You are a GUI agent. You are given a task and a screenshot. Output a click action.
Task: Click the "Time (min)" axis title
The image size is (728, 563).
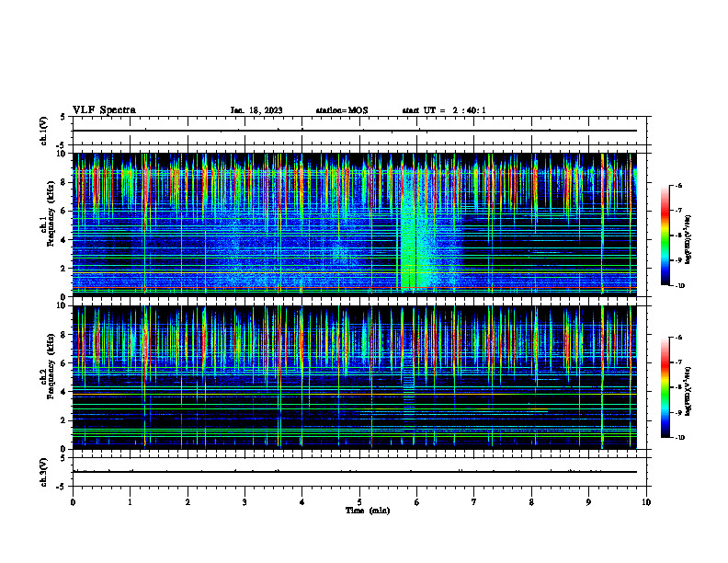pyautogui.click(x=368, y=511)
